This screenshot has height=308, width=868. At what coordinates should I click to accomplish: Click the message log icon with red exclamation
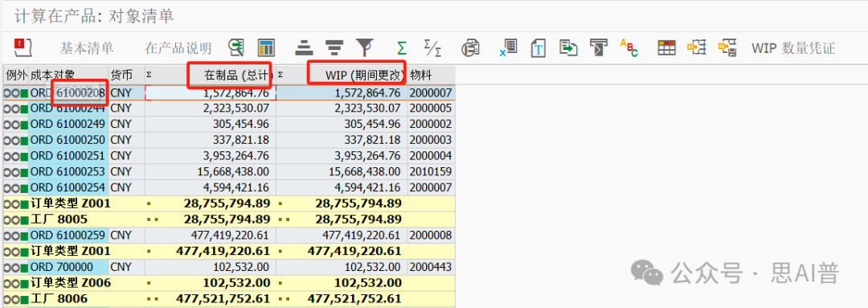(22, 47)
